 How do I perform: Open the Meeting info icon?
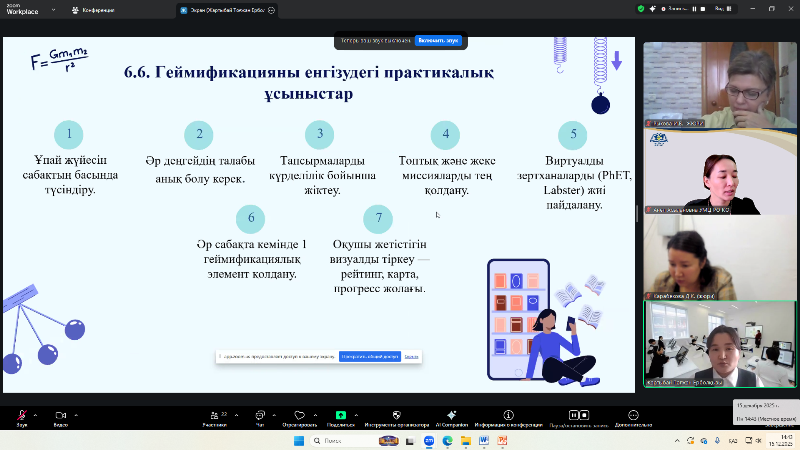pos(508,415)
